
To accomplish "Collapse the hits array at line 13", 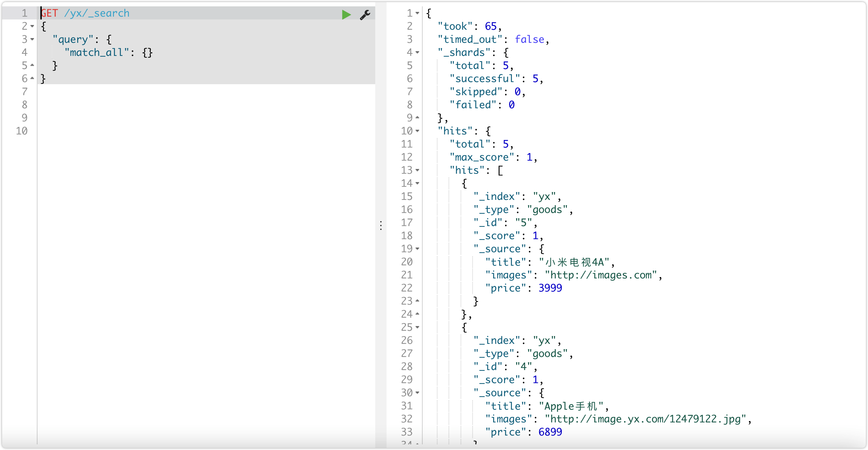I will point(417,170).
